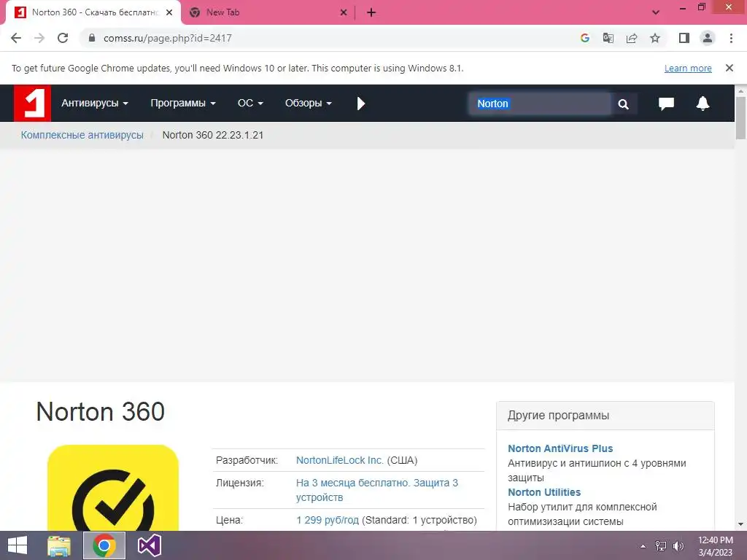Open Chrome three-dot menu
The height and width of the screenshot is (560, 747).
tap(731, 38)
